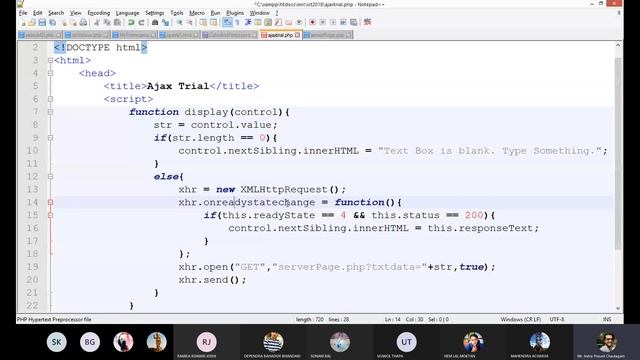Toggle Synchronize Vertical Scrolling button
This screenshot has width=640, height=360.
pyautogui.click(x=203, y=22)
